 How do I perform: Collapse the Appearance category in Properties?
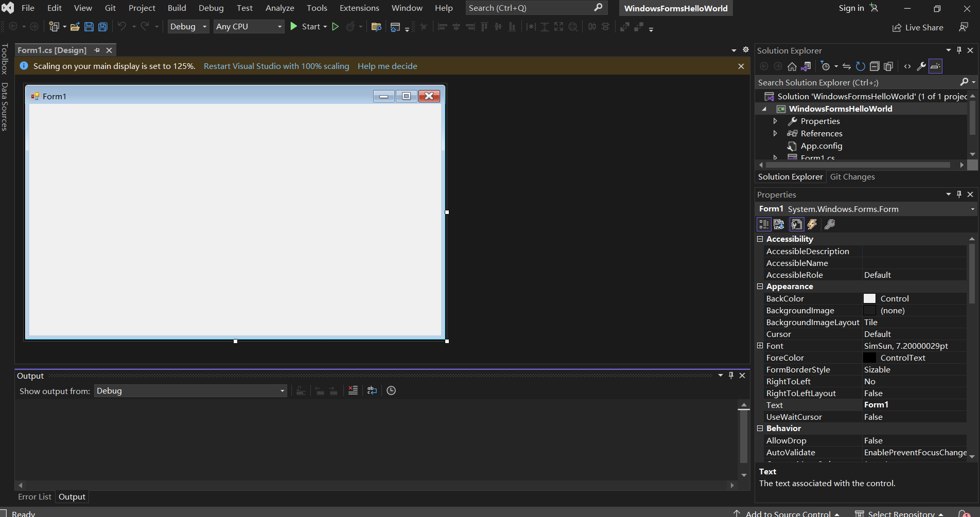point(760,286)
